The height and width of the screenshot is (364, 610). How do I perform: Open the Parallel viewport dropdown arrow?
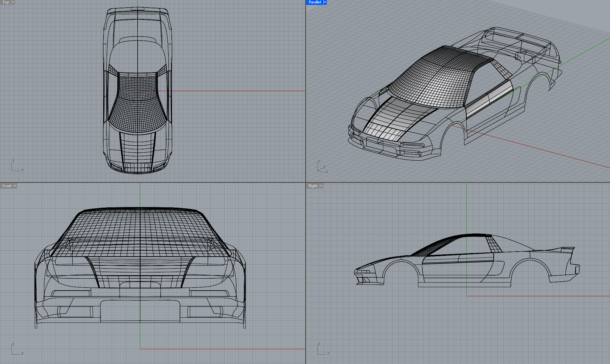click(325, 2)
